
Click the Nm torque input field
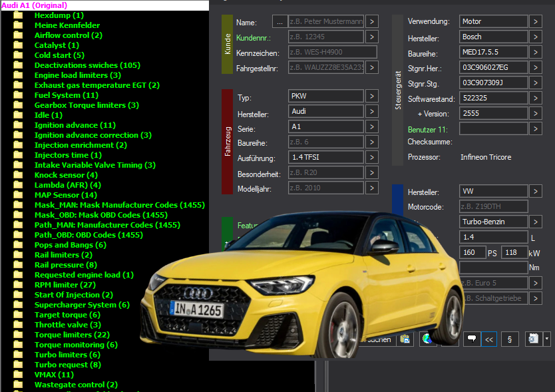494,268
